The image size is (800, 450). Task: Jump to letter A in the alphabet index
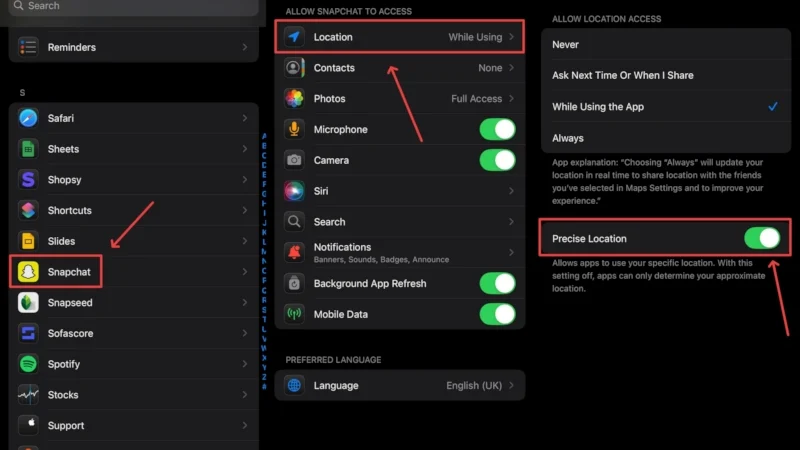[x=264, y=136]
